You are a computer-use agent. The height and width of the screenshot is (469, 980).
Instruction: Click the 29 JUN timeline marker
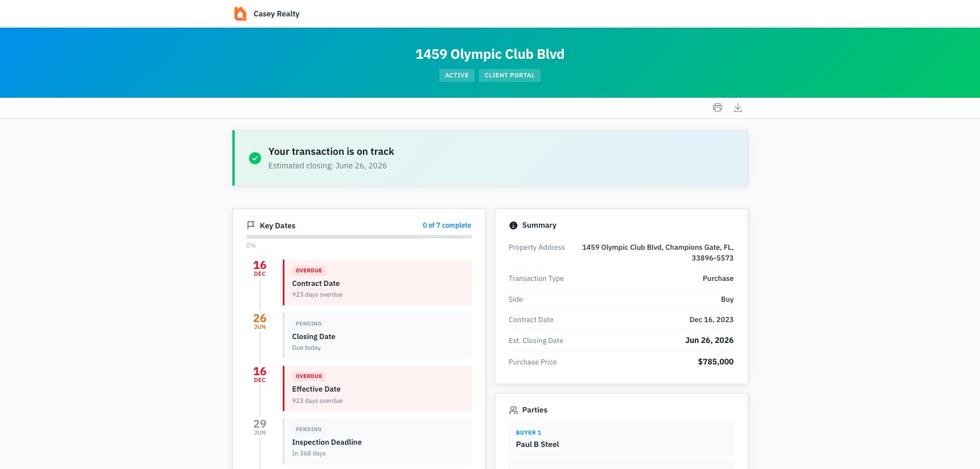pyautogui.click(x=260, y=427)
